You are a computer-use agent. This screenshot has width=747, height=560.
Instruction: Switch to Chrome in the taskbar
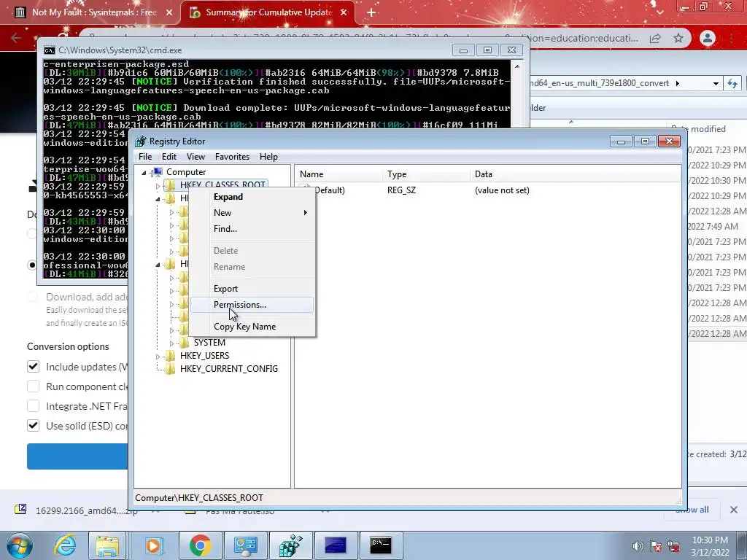tap(200, 545)
